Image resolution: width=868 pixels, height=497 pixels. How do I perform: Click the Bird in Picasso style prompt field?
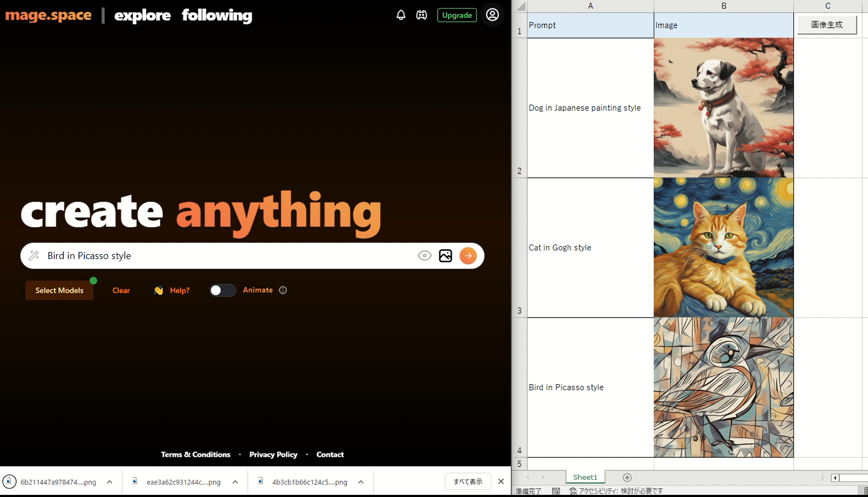tap(226, 256)
